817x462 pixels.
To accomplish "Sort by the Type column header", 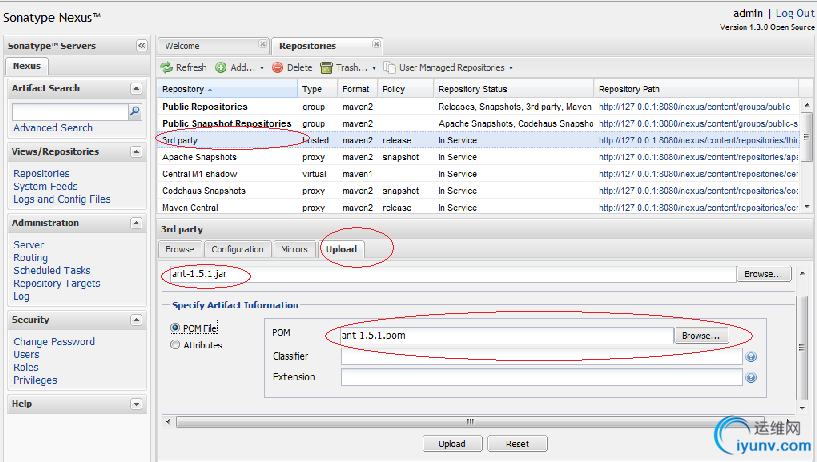I will point(318,89).
